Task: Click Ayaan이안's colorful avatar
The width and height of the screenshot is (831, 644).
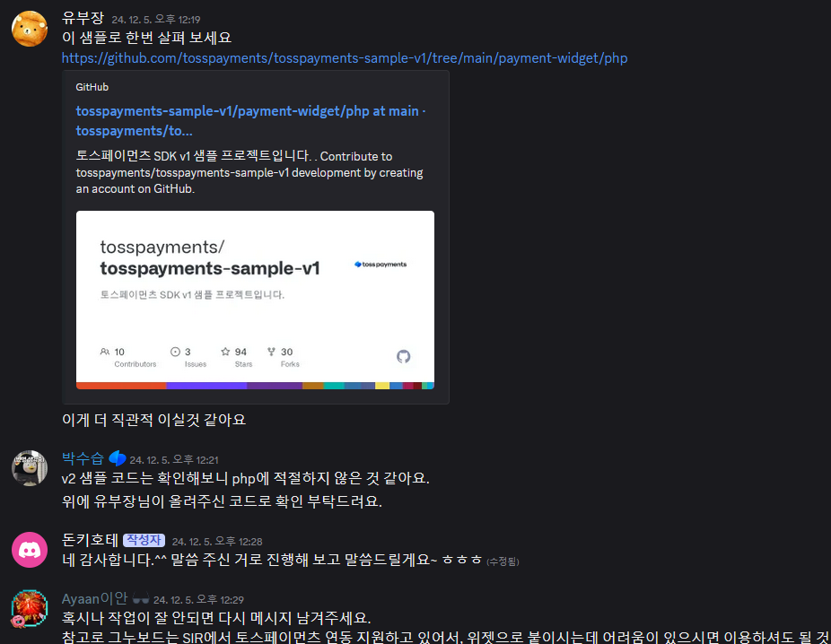Action: coord(30,608)
